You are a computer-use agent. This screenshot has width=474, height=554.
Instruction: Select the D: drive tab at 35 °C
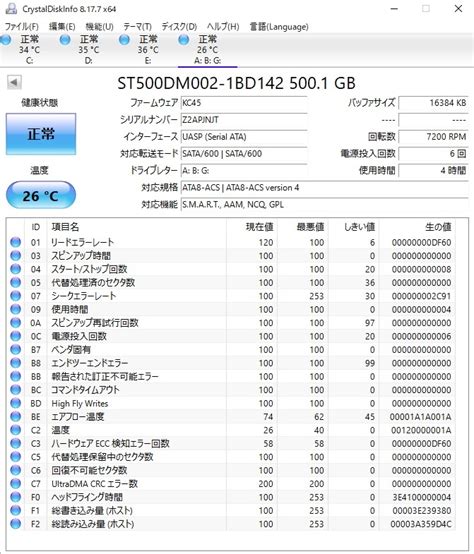tap(89, 49)
